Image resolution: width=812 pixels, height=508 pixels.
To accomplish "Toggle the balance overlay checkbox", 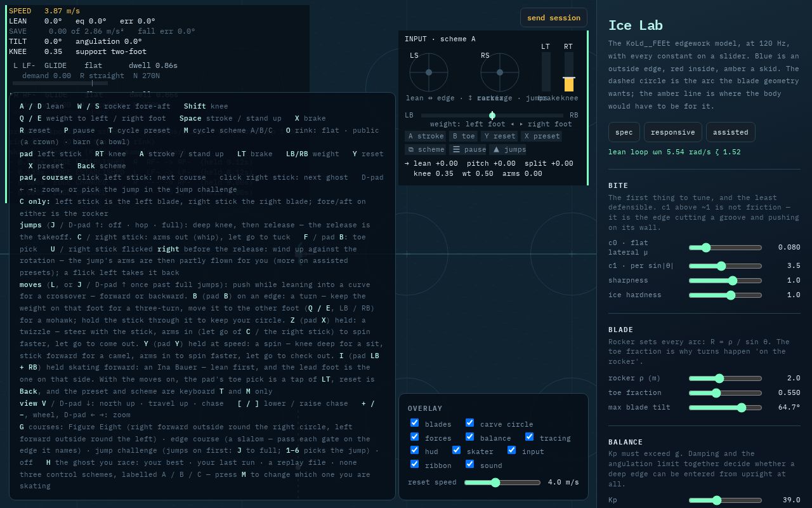I will [470, 437].
